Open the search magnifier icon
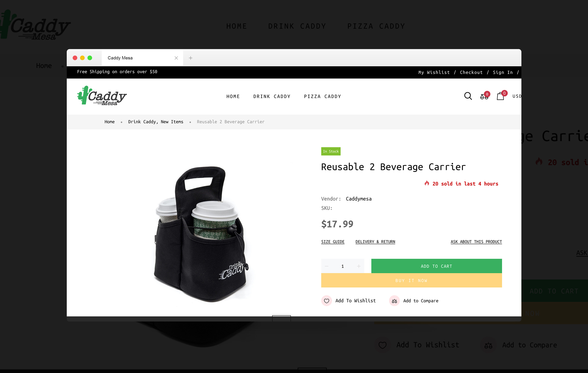Image resolution: width=588 pixels, height=373 pixels. tap(468, 96)
